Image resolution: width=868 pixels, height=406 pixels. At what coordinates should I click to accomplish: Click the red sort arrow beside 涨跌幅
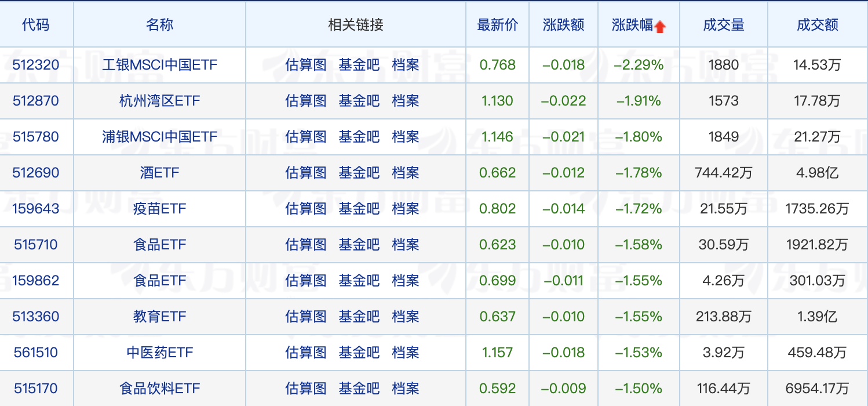tap(659, 27)
